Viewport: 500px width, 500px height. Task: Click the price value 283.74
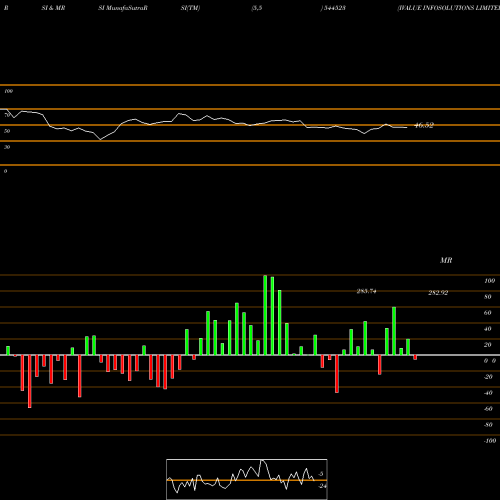366,291
